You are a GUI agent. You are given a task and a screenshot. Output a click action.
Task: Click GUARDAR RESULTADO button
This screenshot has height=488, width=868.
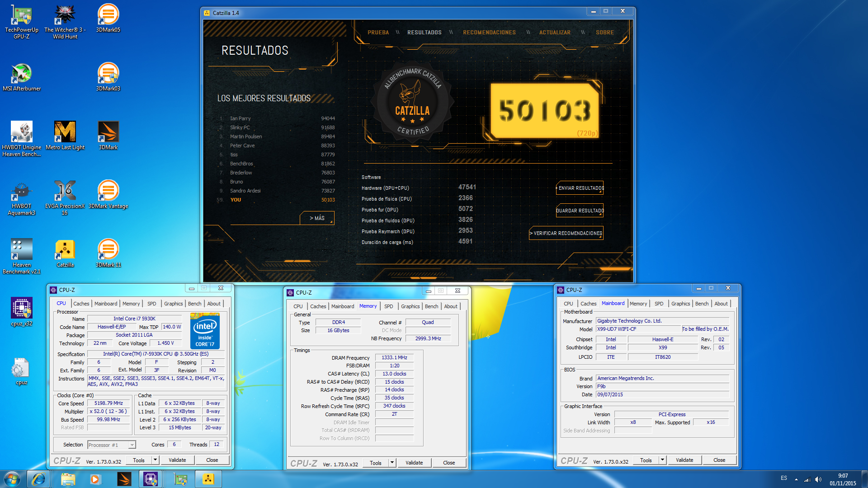(580, 211)
